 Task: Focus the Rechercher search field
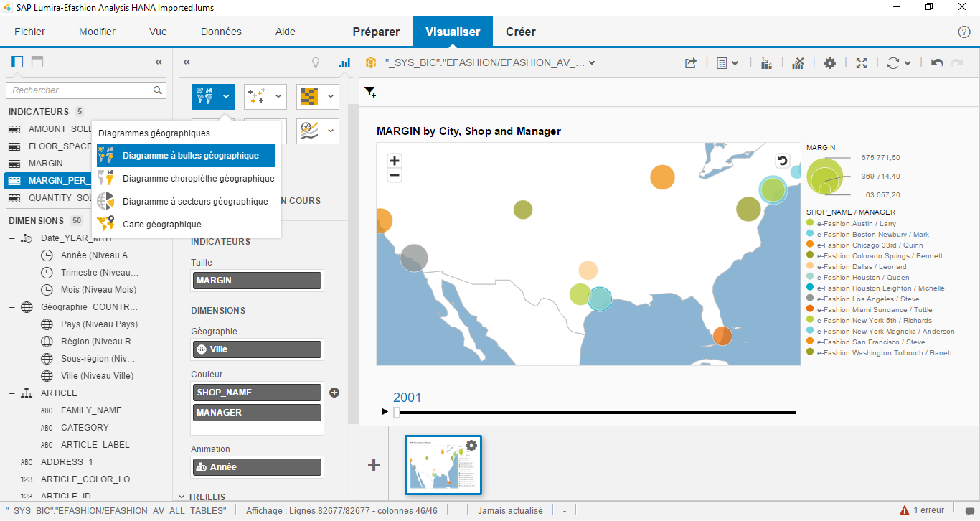click(86, 90)
